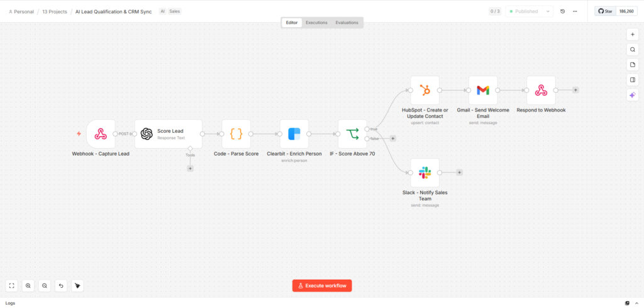Open the Slack - Notify Sales Team node
This screenshot has height=308, width=644.
425,173
